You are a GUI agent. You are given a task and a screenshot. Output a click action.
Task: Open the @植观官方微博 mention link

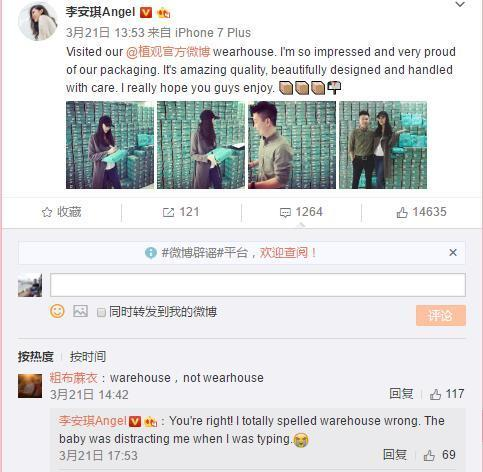coord(168,52)
